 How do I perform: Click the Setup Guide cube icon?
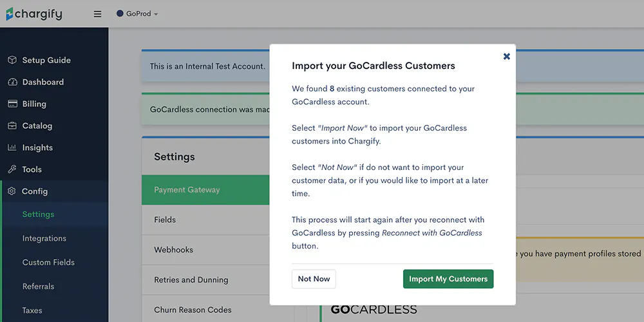12,60
